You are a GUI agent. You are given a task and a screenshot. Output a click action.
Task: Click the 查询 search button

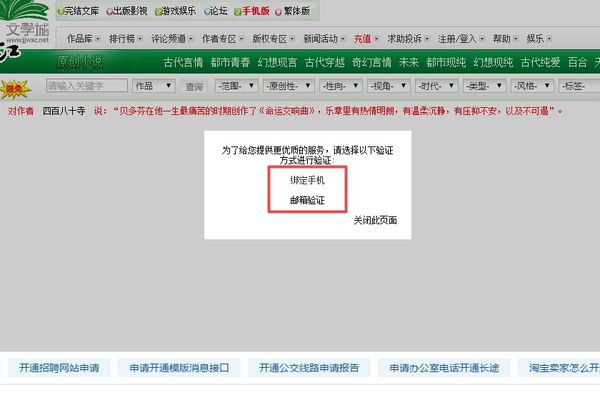pyautogui.click(x=194, y=87)
